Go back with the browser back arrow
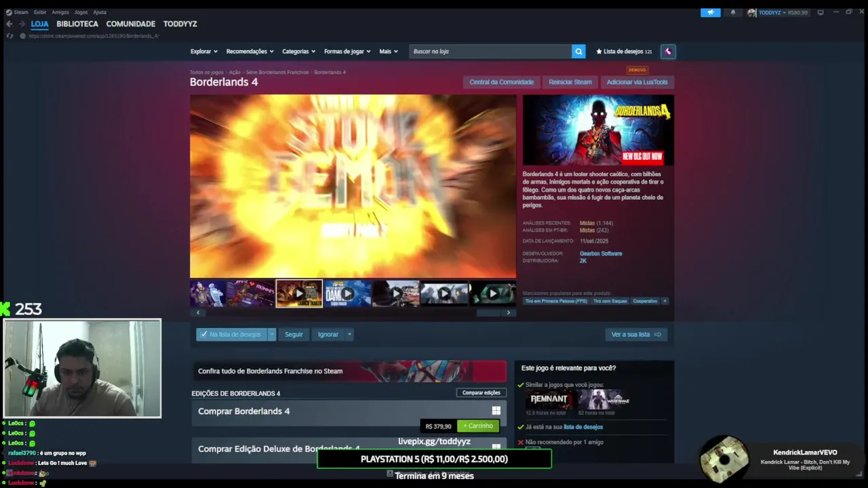Image resolution: width=868 pixels, height=488 pixels. click(9, 24)
